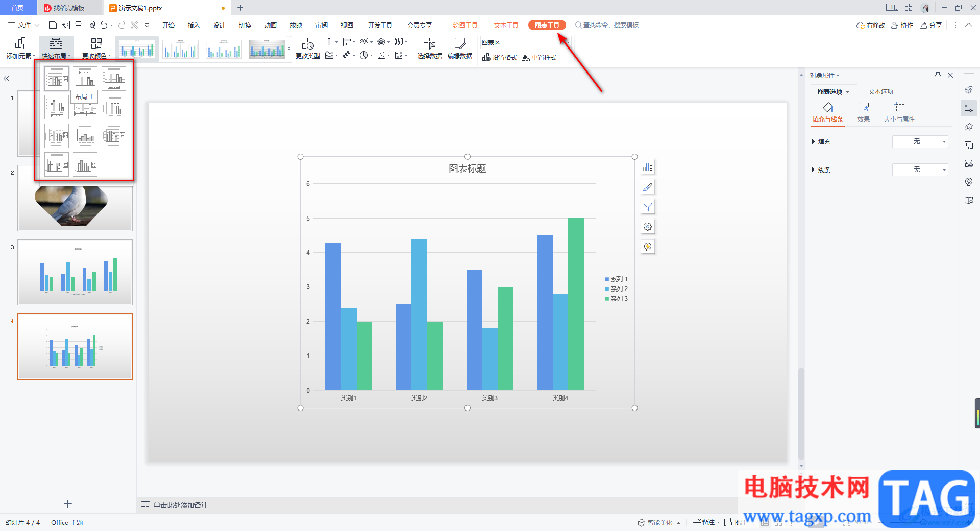Switch to the 绘图工具 (Drawing Tools) tab
Image resolution: width=980 pixels, height=531 pixels.
coord(465,25)
